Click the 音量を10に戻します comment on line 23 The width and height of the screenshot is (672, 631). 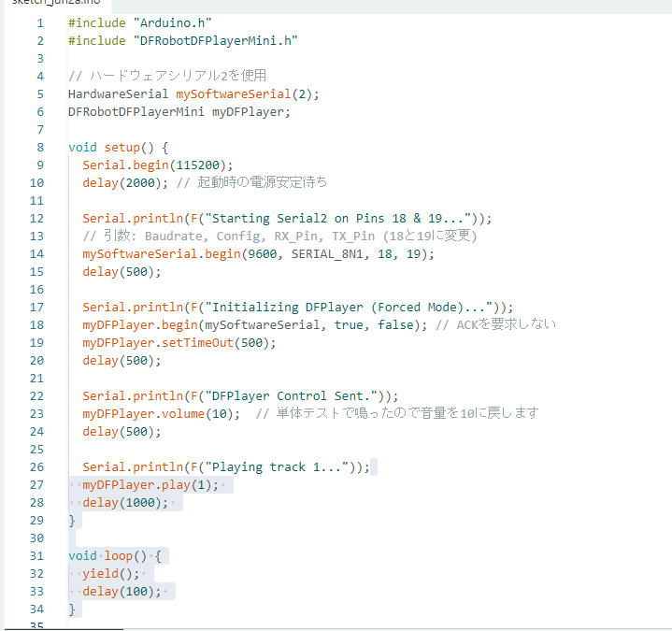397,413
